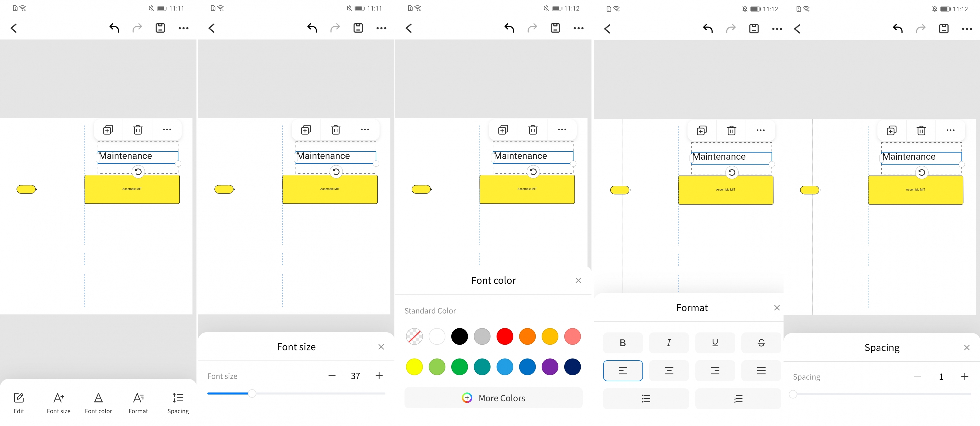Click the Bold formatting button
The image size is (980, 426).
623,342
